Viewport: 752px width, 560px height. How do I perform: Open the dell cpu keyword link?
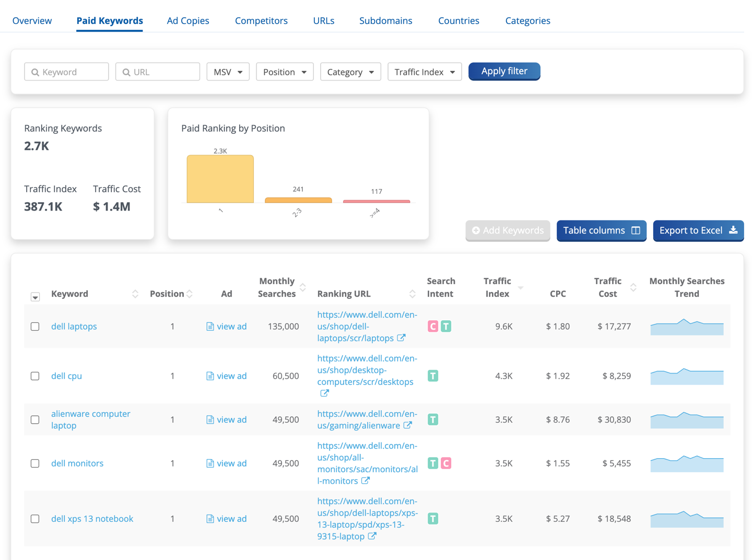tap(66, 376)
